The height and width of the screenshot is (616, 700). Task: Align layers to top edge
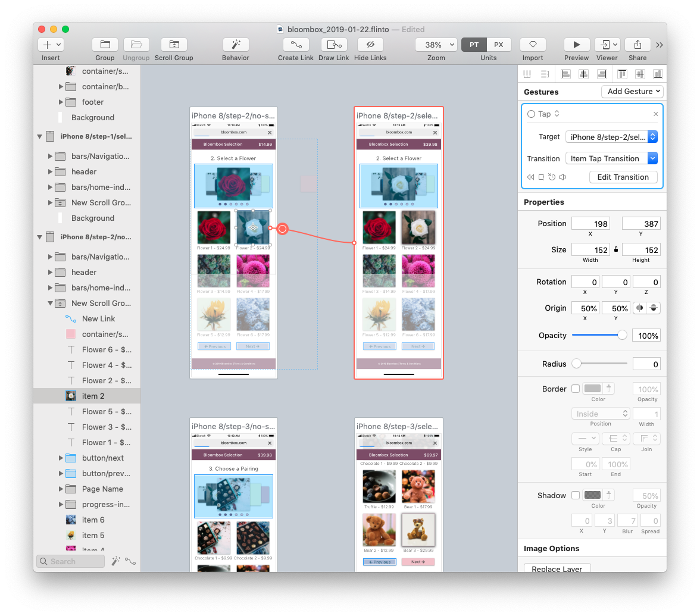click(x=622, y=74)
